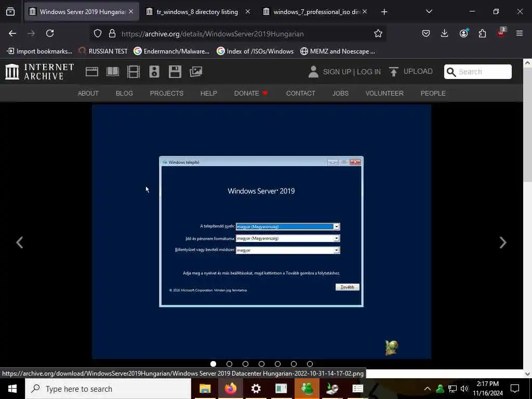
Task: Select the fifth carousel dot
Action: click(277, 364)
